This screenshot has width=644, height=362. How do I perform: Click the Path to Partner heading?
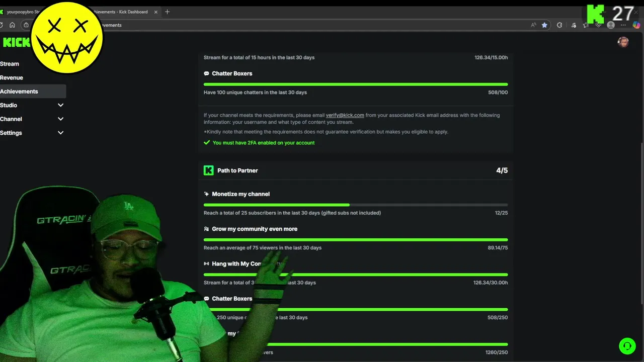[237, 170]
